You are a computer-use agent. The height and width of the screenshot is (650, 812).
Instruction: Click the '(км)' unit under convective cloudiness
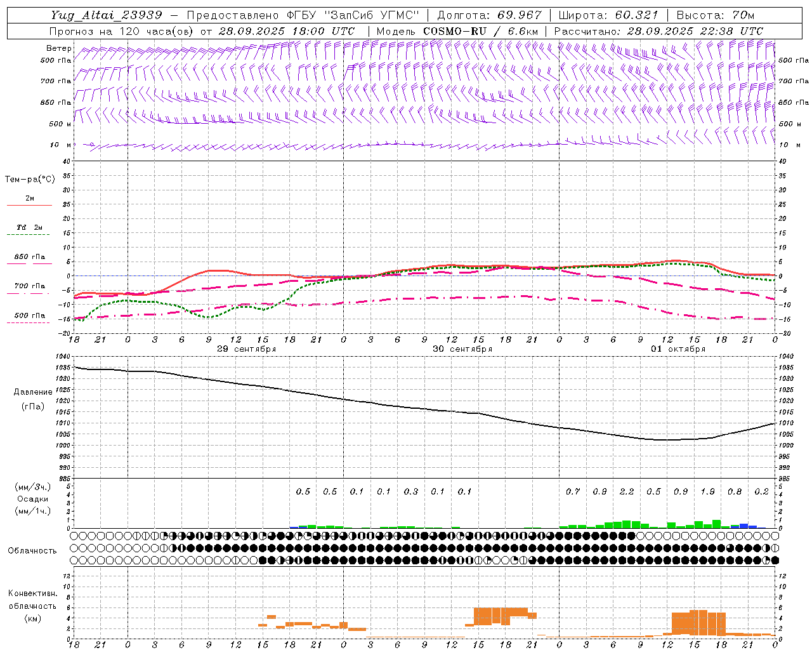coord(32,618)
